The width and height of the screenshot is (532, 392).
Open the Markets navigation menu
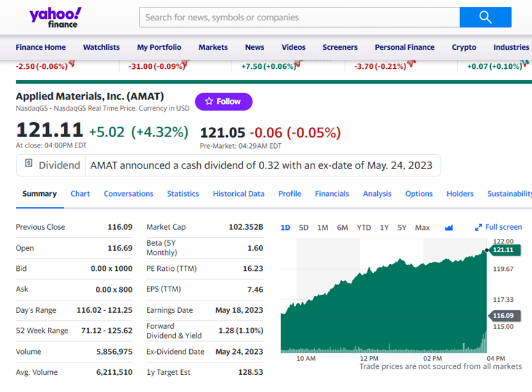[x=213, y=47]
